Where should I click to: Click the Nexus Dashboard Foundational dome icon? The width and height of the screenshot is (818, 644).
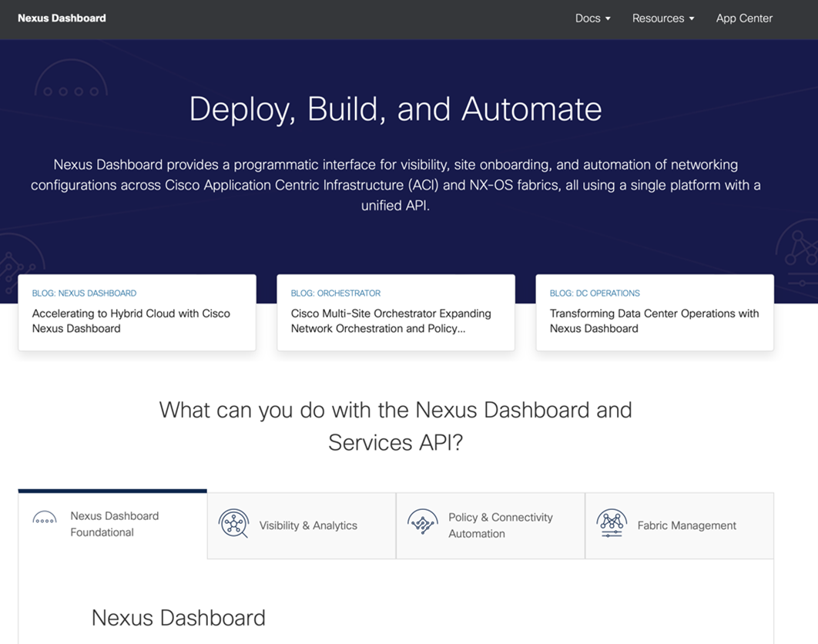click(x=45, y=518)
